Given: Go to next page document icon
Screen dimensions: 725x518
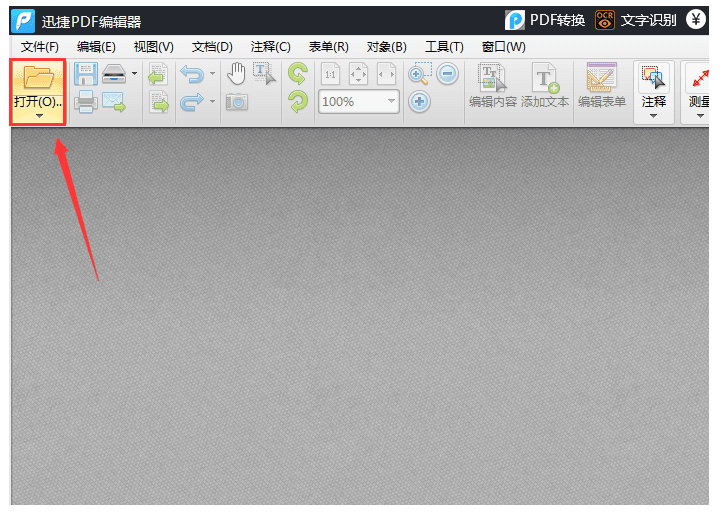Looking at the screenshot, I should pos(159,102).
